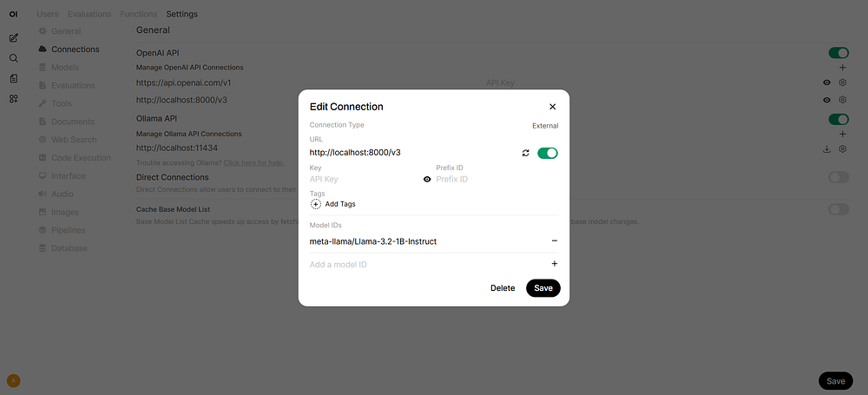Toggle visibility eye for api.openai.com key
The image size is (868, 395).
pos(826,82)
